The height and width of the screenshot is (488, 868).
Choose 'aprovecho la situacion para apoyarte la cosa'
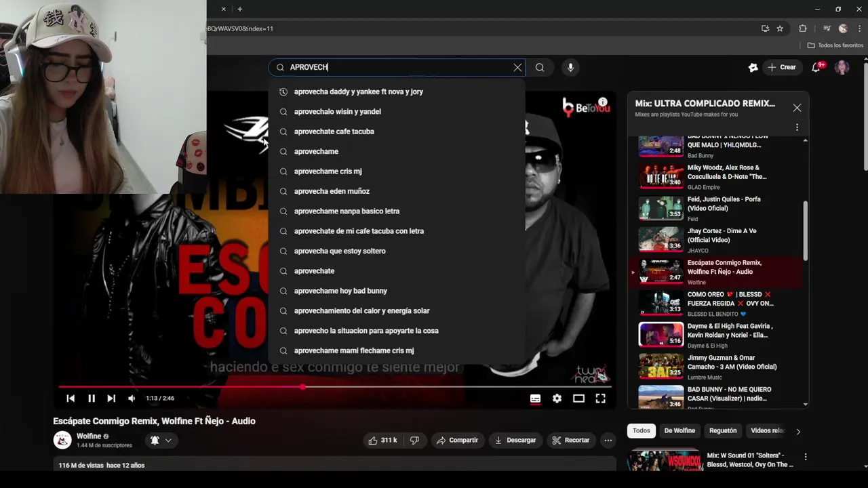point(397,331)
